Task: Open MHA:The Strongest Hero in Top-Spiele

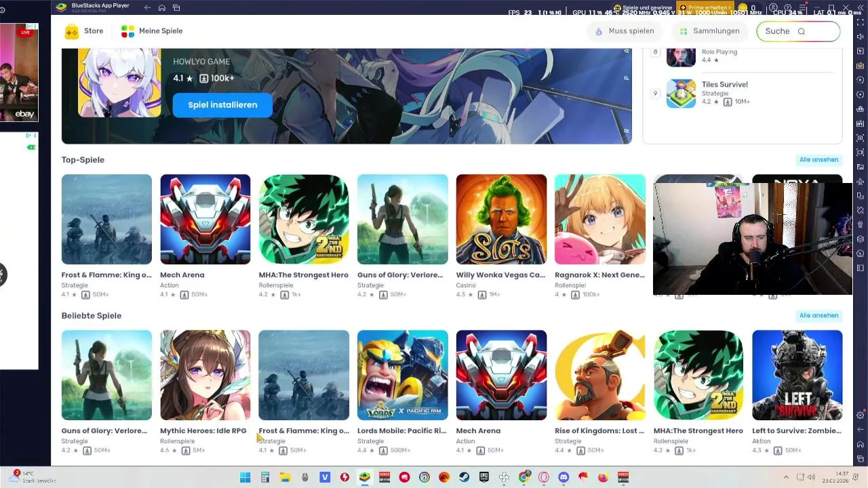Action: (304, 220)
